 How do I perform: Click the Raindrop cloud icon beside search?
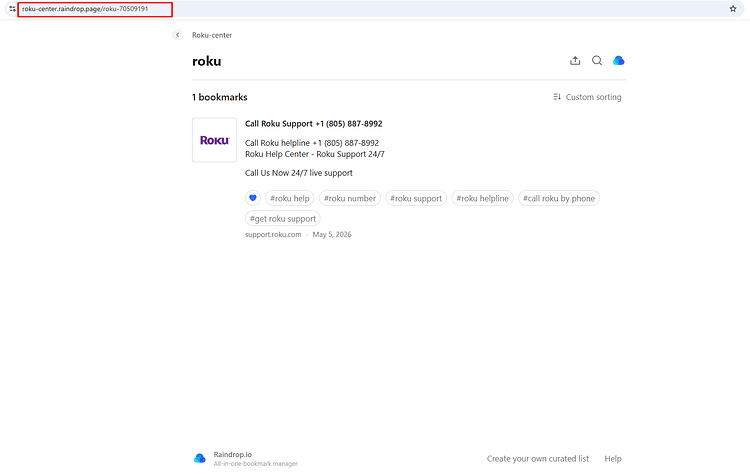click(x=618, y=61)
